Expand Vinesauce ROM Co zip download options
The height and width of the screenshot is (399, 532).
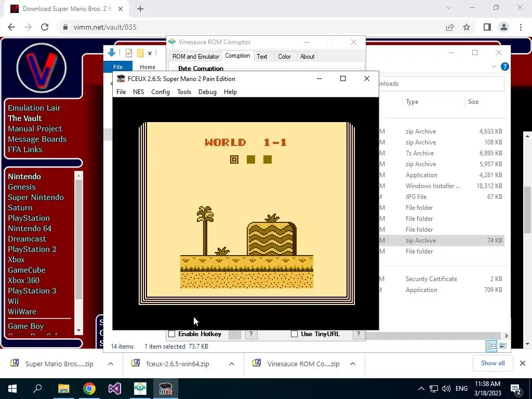tap(353, 364)
